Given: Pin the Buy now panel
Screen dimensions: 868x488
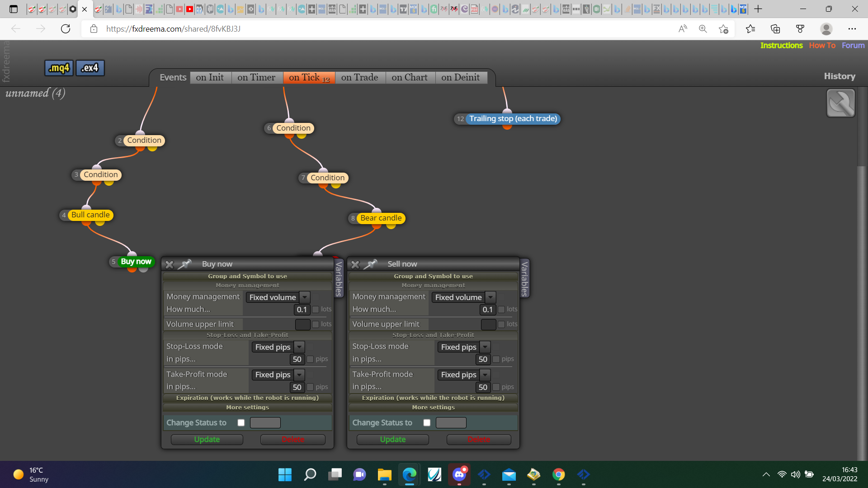Looking at the screenshot, I should (184, 264).
